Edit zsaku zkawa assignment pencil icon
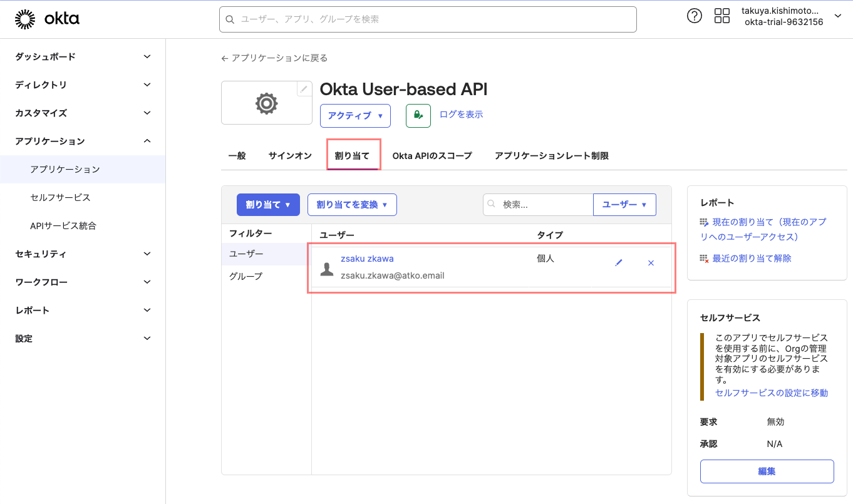853x504 pixels. point(619,263)
